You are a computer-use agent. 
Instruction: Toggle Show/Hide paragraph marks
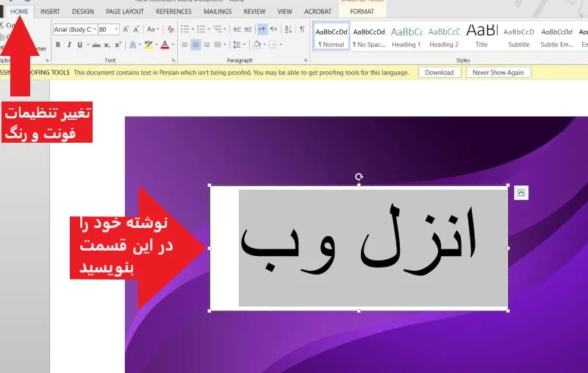(x=302, y=29)
